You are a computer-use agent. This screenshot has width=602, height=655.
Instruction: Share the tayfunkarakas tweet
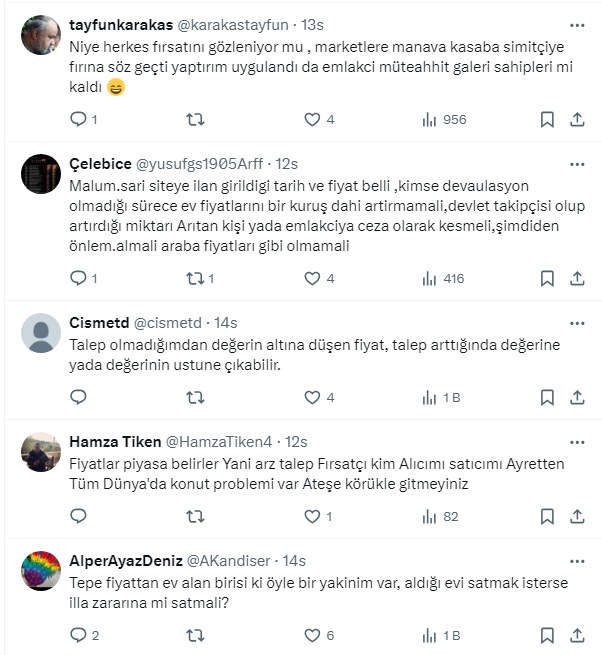(577, 119)
